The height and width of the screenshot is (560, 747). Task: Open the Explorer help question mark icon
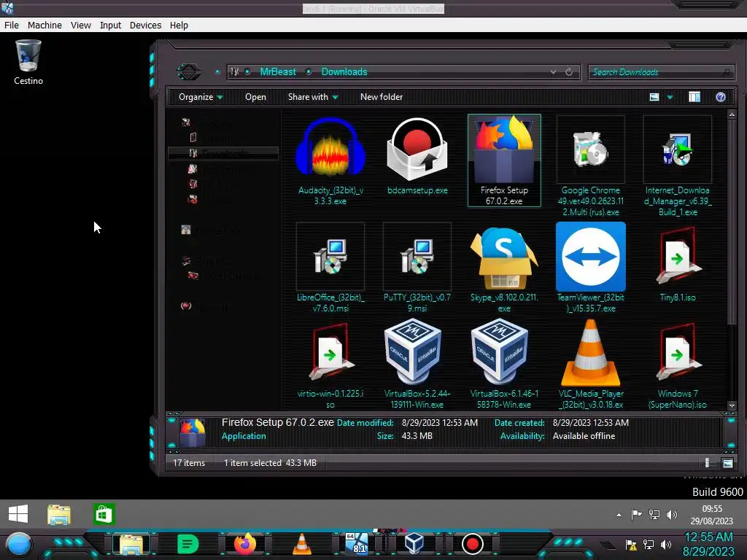tap(720, 97)
